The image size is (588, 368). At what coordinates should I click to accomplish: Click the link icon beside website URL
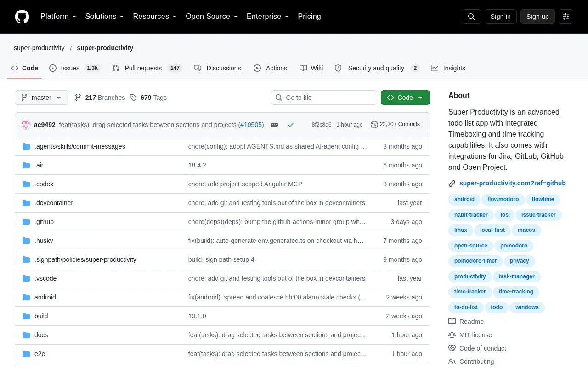(452, 183)
